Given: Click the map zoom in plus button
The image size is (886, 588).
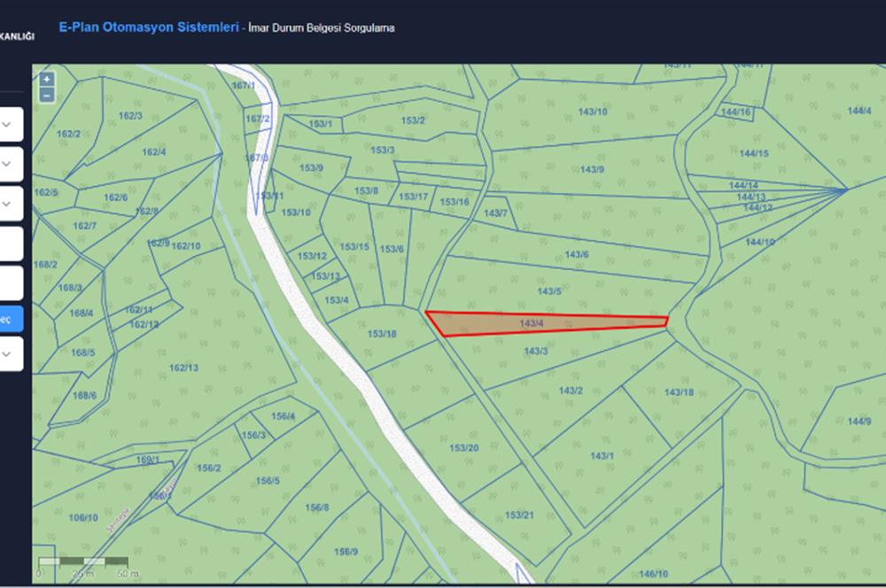Looking at the screenshot, I should (46, 80).
